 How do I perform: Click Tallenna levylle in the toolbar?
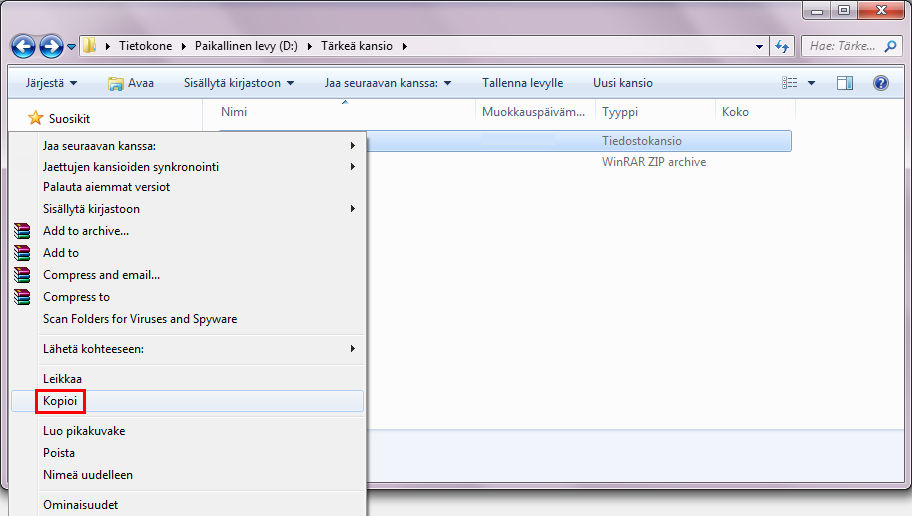tap(522, 83)
